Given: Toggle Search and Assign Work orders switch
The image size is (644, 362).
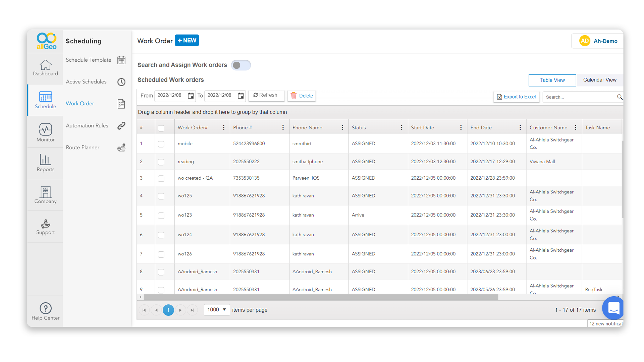Looking at the screenshot, I should [x=240, y=65].
